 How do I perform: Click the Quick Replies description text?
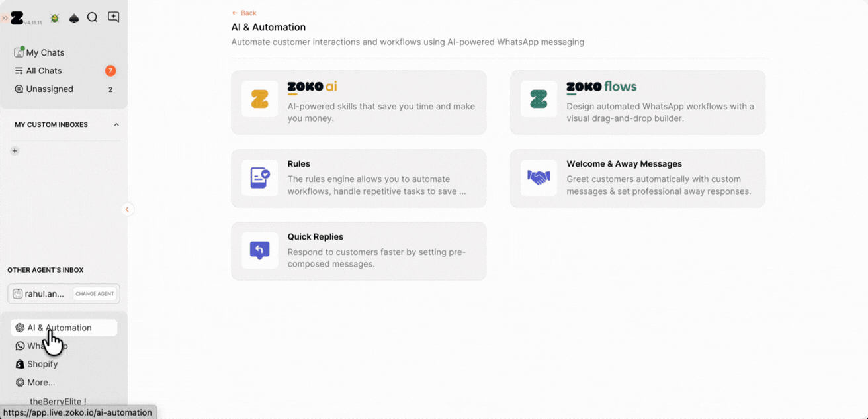pyautogui.click(x=377, y=258)
